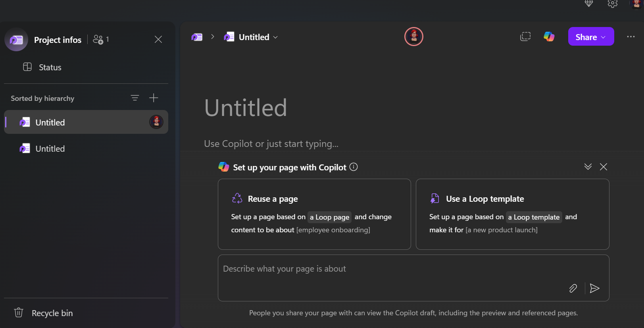The image size is (644, 328).
Task: Click the 'Use Copilot or just start typing' area
Action: pyautogui.click(x=271, y=144)
